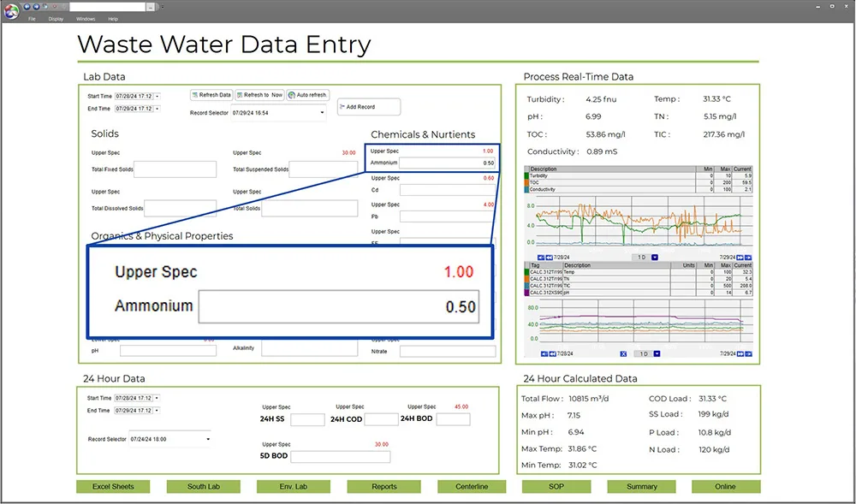Expand the Lab Data Start Time picker
The width and height of the screenshot is (856, 504).
[x=157, y=96]
